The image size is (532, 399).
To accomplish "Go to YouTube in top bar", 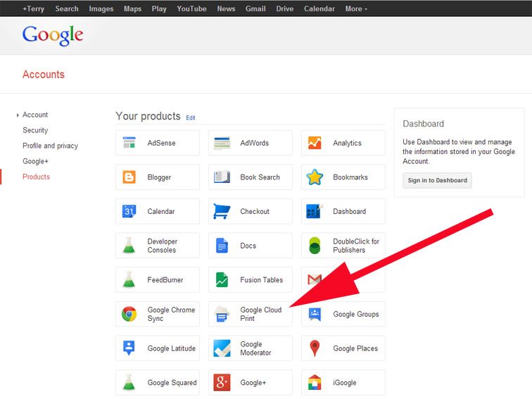I will pyautogui.click(x=191, y=9).
